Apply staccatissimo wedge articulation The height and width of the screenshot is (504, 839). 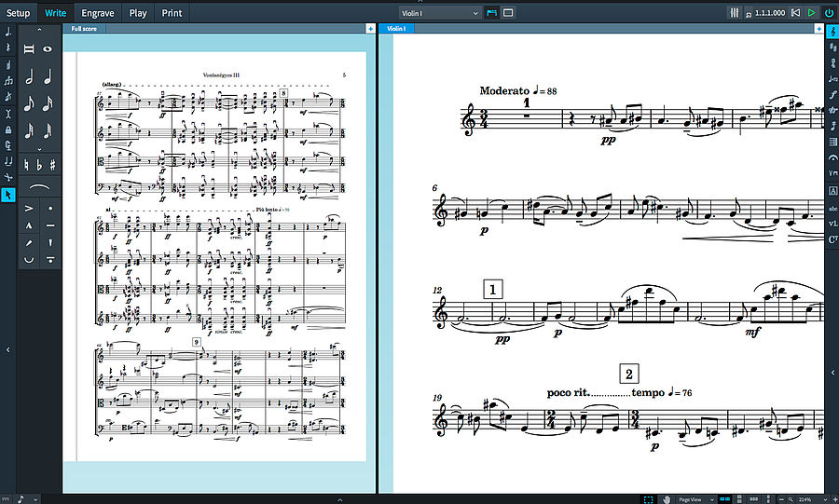49,242
